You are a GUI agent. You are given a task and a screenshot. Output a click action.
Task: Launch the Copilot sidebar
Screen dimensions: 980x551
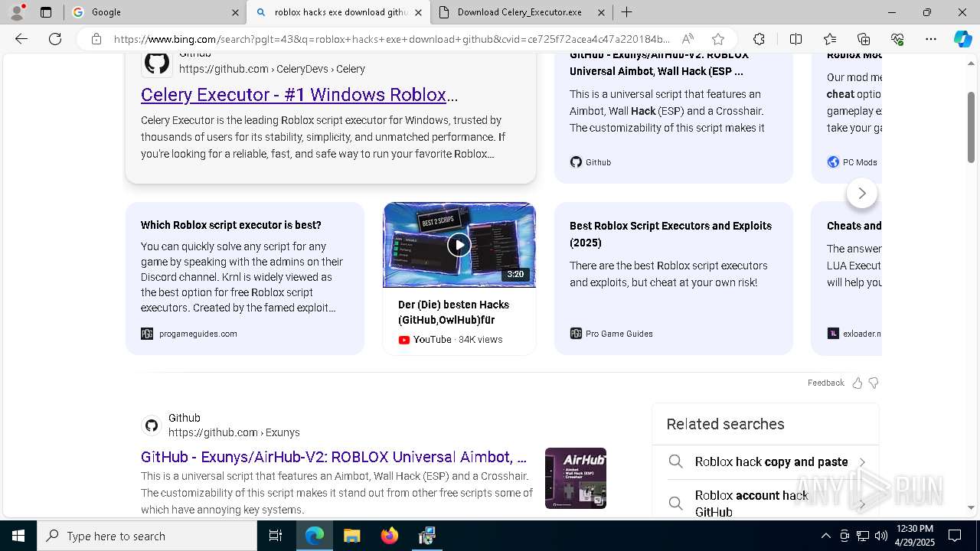click(962, 39)
